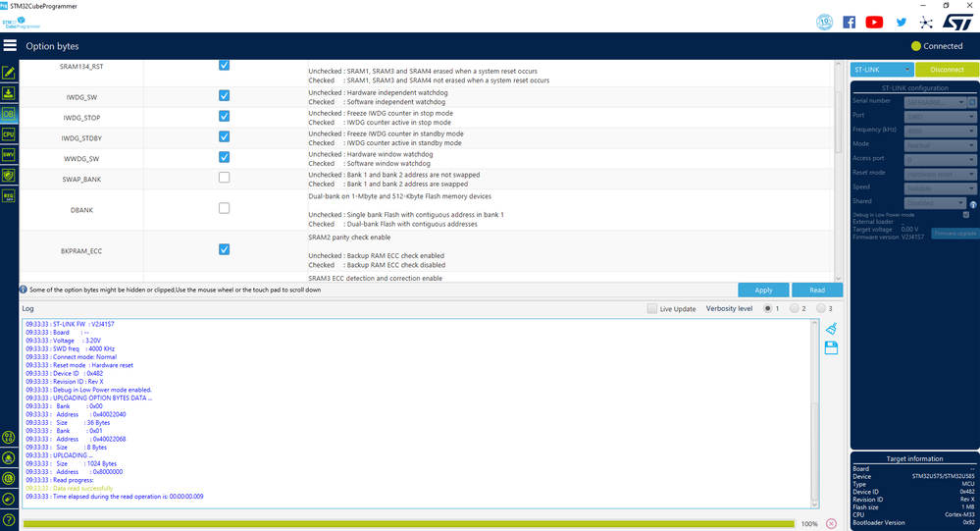This screenshot has height=531, width=980.
Task: Open the ST-LINK interface dropdown
Action: pos(882,70)
